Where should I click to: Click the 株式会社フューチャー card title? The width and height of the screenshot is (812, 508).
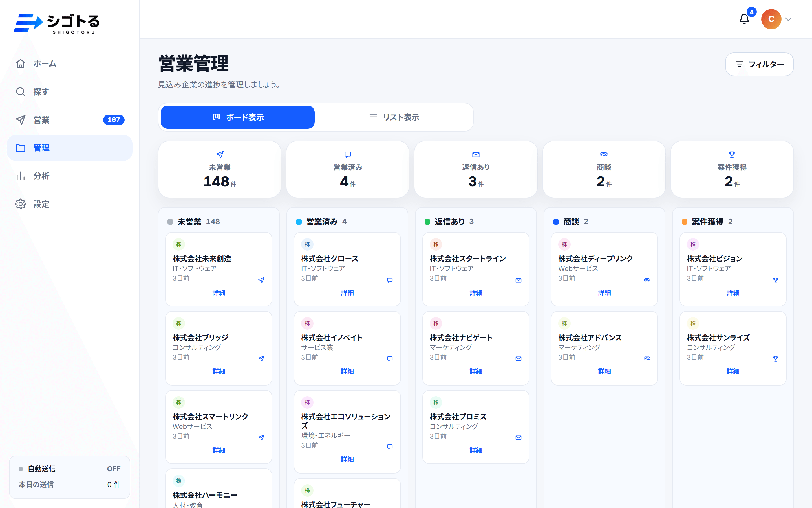[336, 504]
